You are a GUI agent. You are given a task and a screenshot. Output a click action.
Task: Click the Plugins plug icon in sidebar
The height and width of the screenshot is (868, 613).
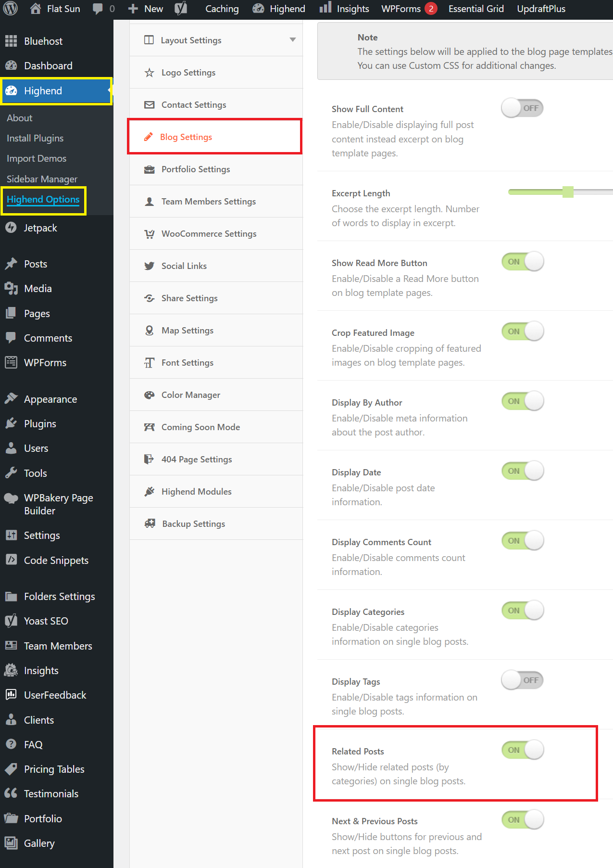[x=11, y=423]
